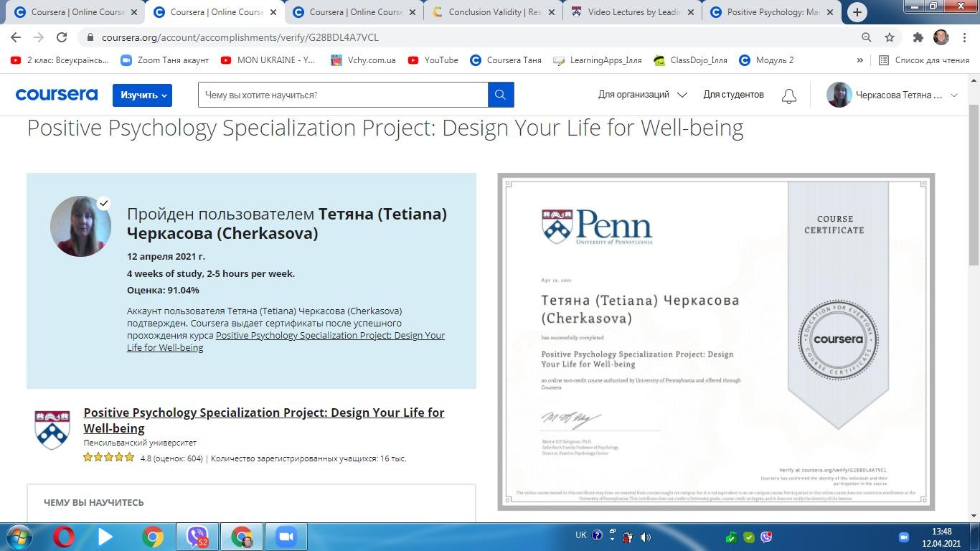Expand the Изучить dropdown button
Screen dimensions: 980x551
pos(142,95)
